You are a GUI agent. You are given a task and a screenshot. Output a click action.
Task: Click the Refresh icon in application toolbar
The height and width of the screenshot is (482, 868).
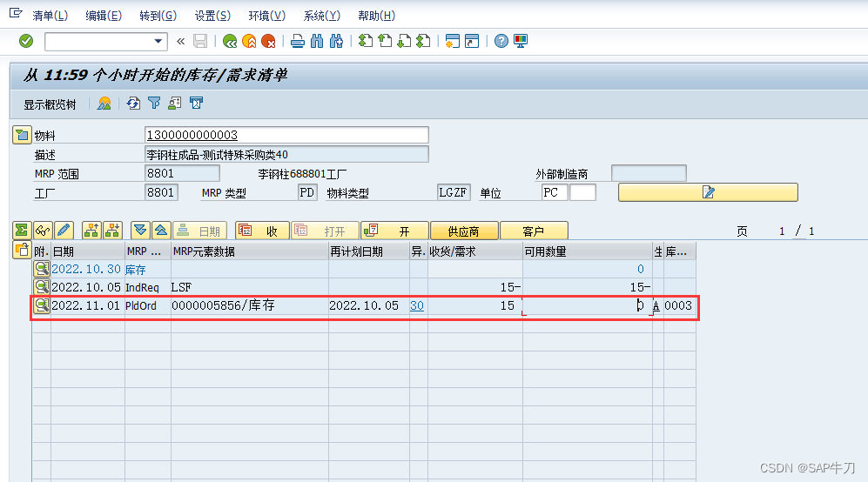[x=133, y=104]
